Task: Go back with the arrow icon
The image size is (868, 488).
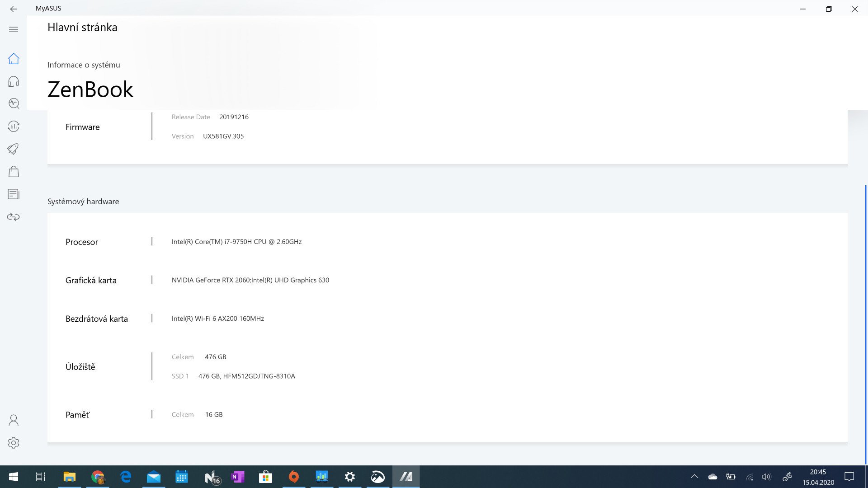Action: click(x=14, y=9)
